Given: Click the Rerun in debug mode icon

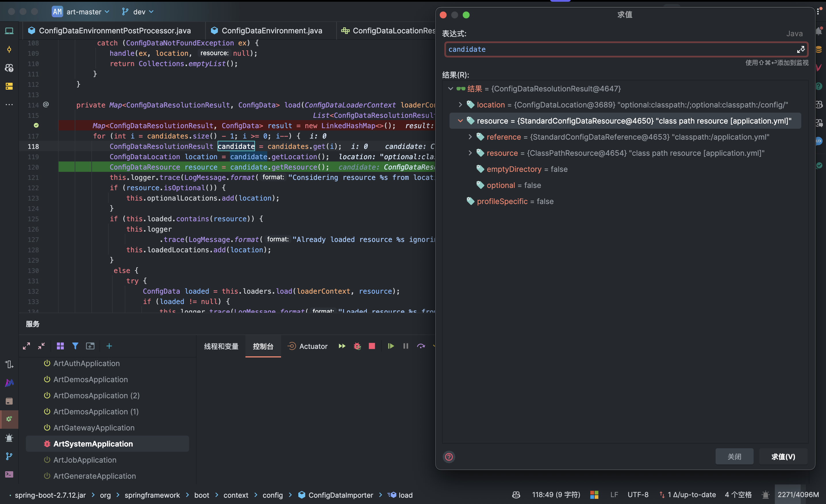Looking at the screenshot, I should click(357, 346).
